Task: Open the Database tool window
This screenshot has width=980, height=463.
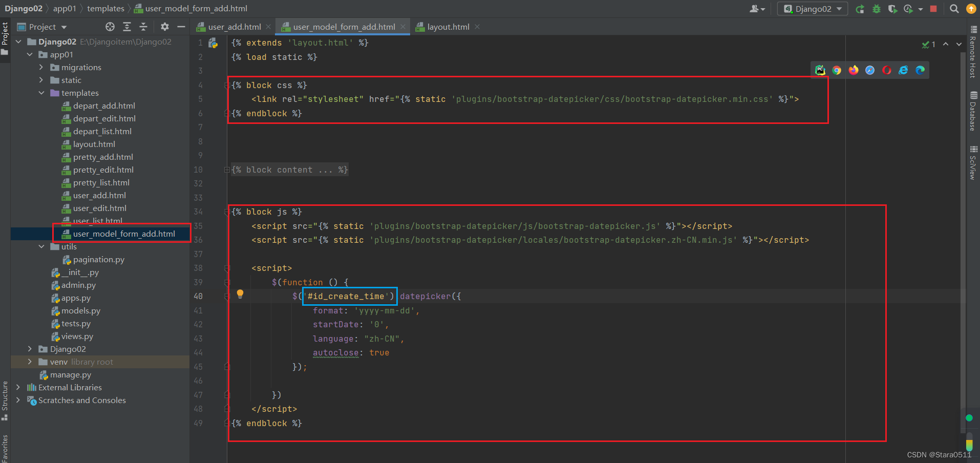Action: (x=973, y=111)
